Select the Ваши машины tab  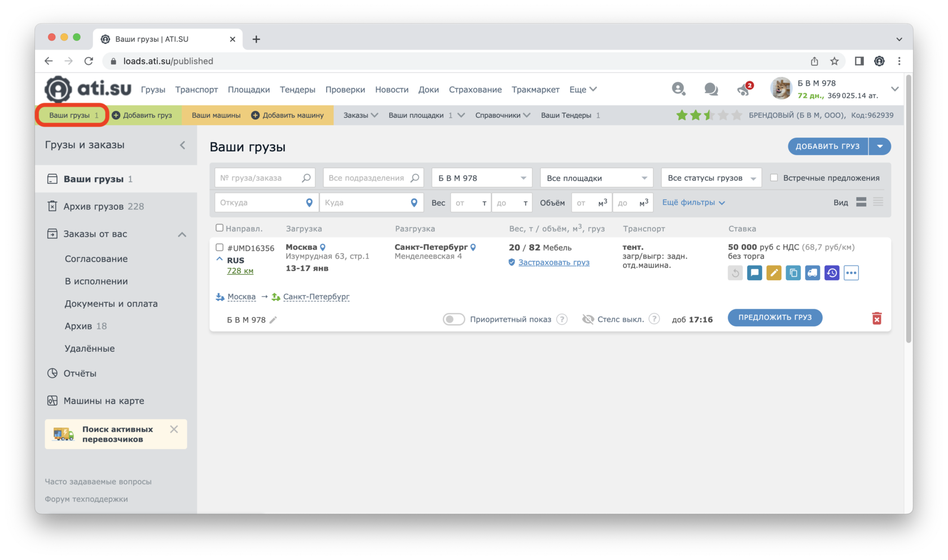(216, 115)
